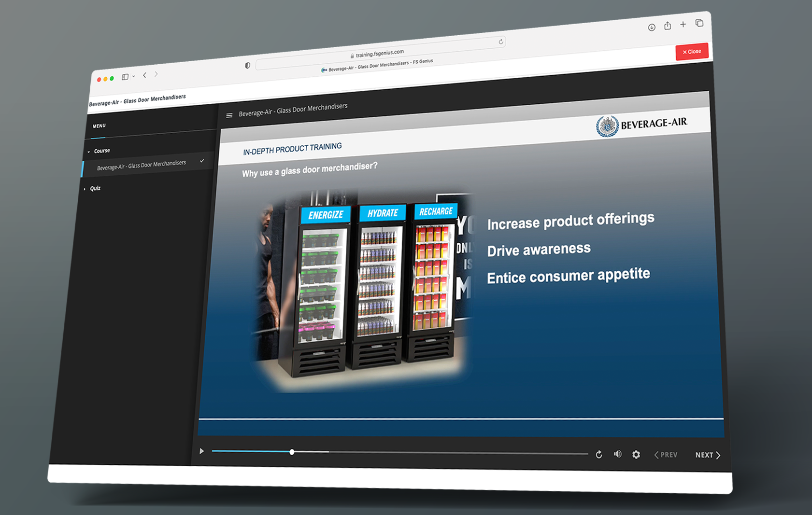The width and height of the screenshot is (812, 515).
Task: Reload the page with the refresh icon
Action: pyautogui.click(x=501, y=42)
